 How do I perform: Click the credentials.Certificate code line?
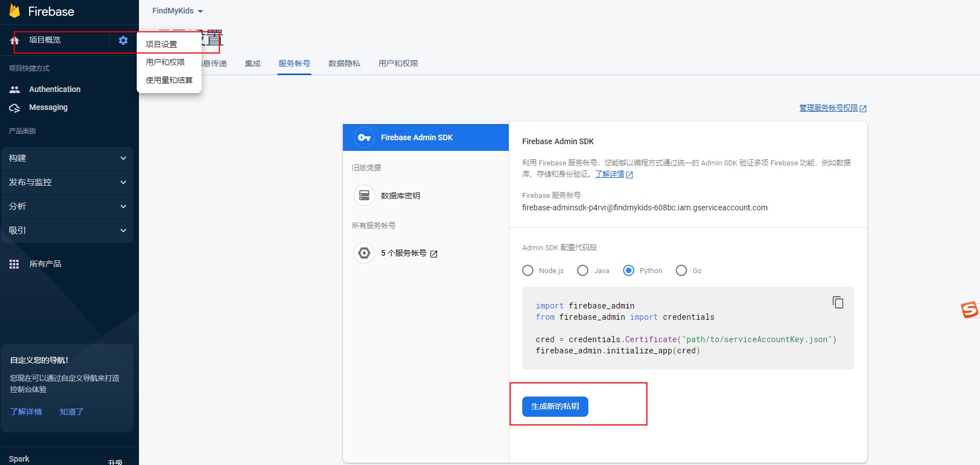tap(686, 339)
